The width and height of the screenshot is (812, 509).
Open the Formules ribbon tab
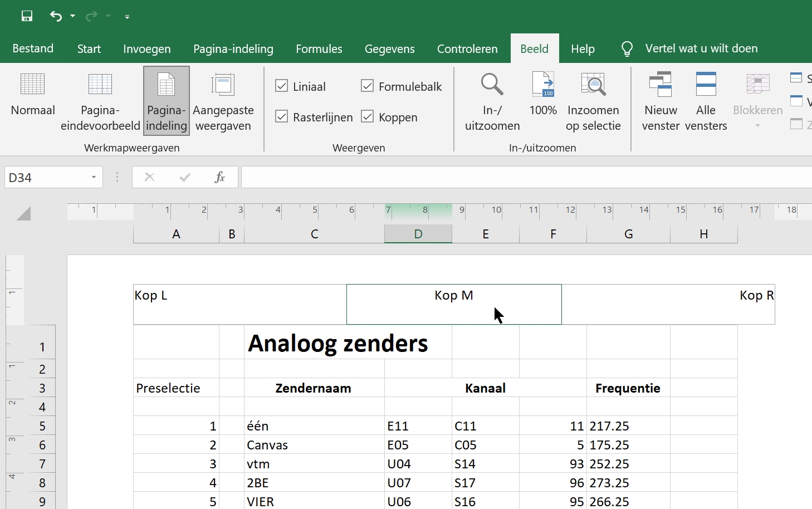click(x=319, y=49)
